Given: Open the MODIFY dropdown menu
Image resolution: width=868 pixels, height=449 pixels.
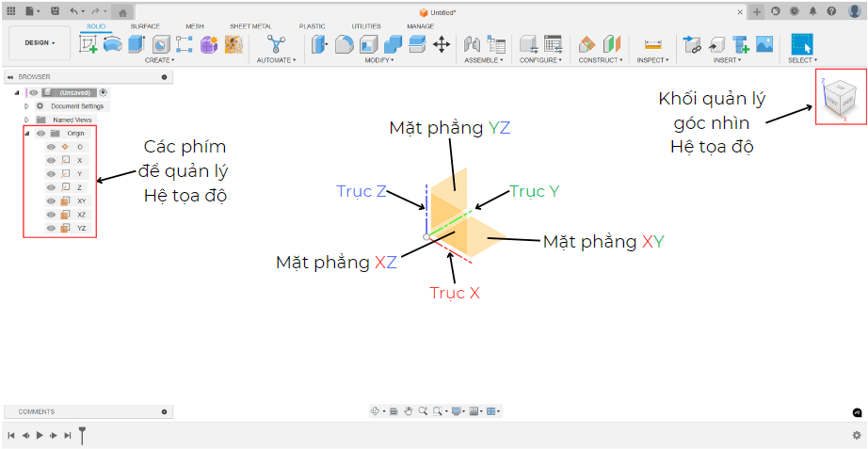Looking at the screenshot, I should click(x=379, y=60).
